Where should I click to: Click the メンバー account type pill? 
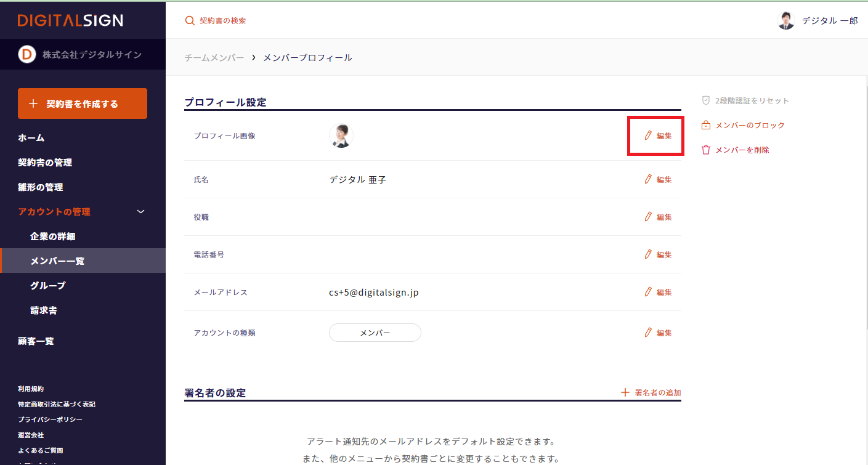pyautogui.click(x=375, y=333)
